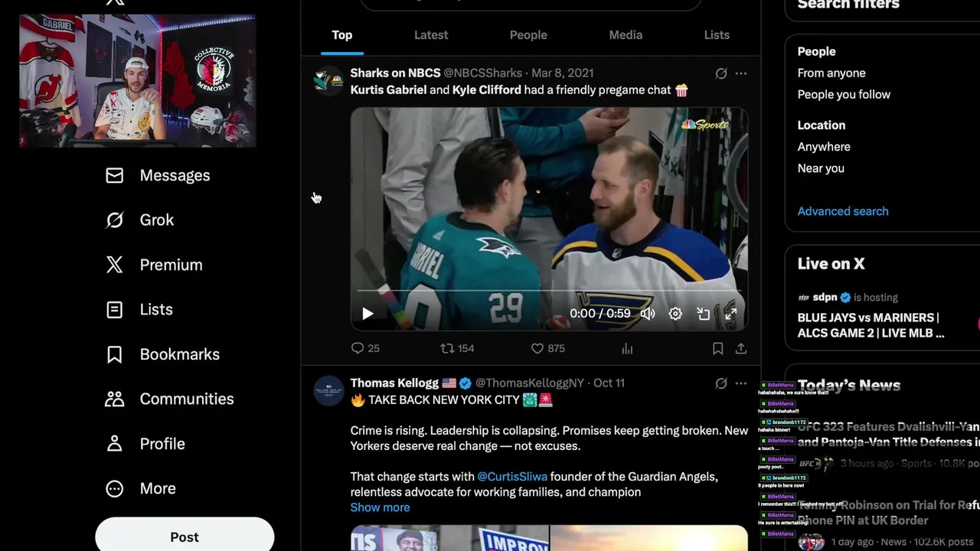This screenshot has height=551, width=980.
Task: Open the sdpn host profile
Action: click(x=825, y=297)
